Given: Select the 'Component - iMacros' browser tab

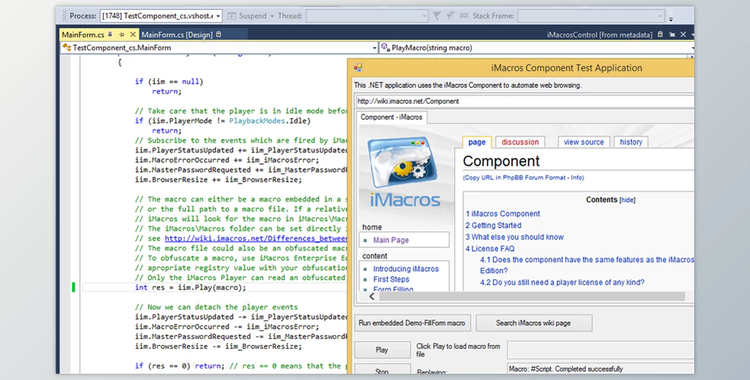Looking at the screenshot, I should (x=391, y=117).
